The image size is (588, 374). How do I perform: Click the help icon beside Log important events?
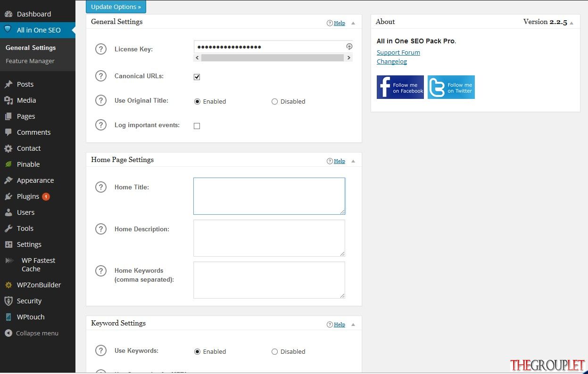pos(101,125)
